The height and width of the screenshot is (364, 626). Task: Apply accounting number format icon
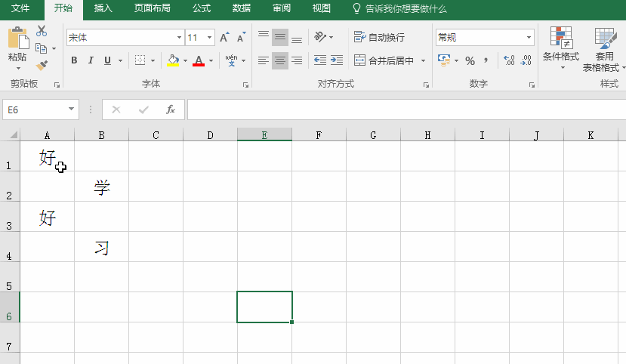(x=444, y=60)
